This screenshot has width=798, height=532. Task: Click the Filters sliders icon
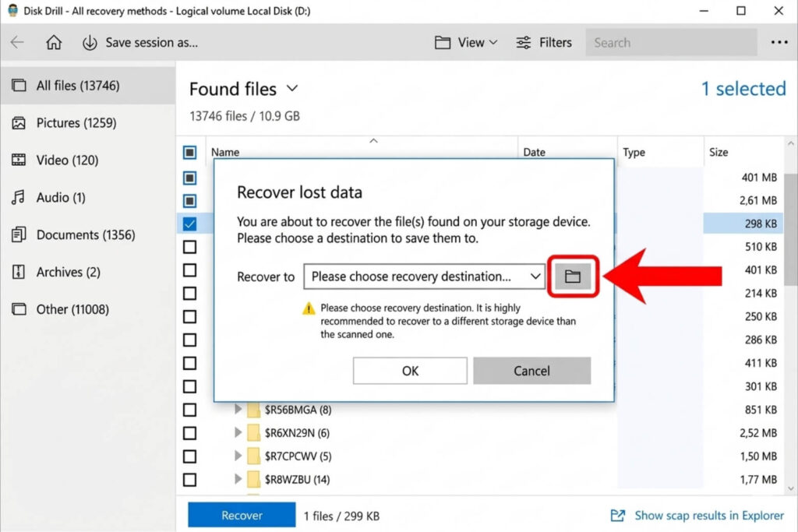pos(525,43)
